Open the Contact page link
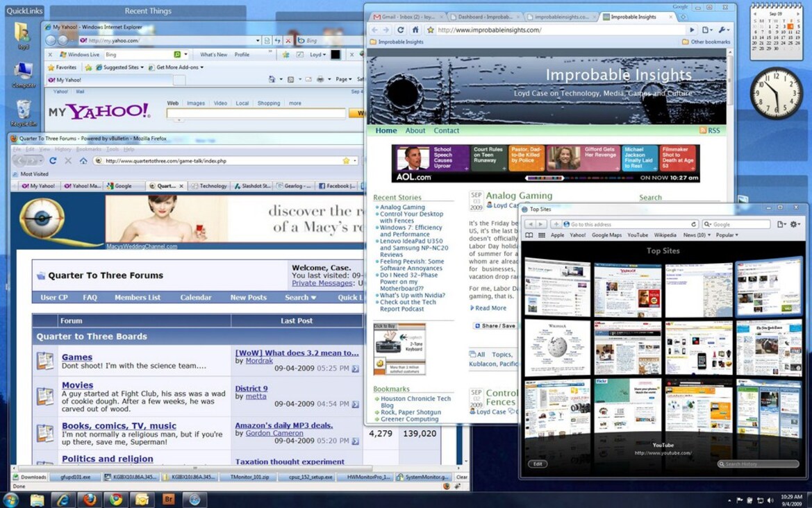812x508 pixels. click(447, 131)
